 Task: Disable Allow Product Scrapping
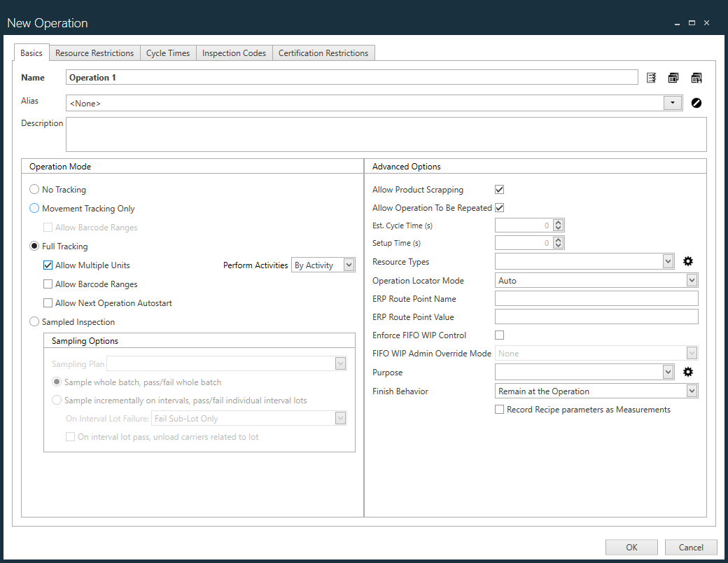coord(499,189)
